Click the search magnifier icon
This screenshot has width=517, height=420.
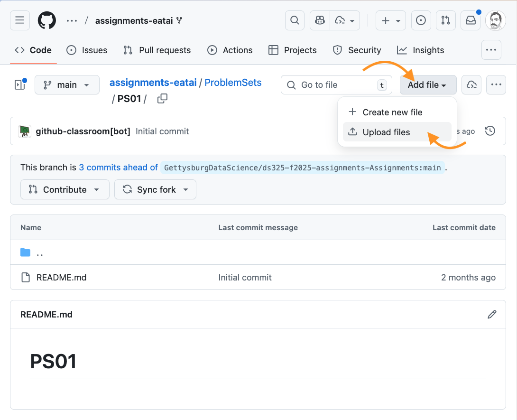[x=295, y=20]
